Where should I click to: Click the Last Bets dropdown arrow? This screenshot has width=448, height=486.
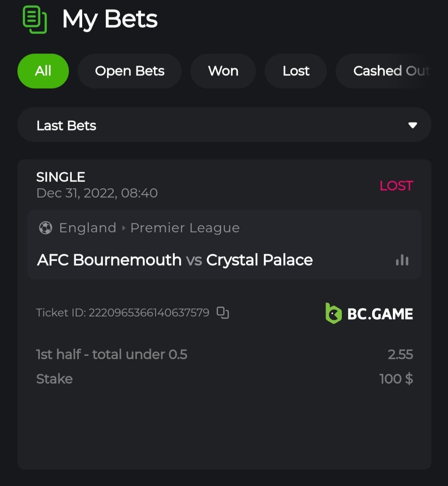pos(412,125)
